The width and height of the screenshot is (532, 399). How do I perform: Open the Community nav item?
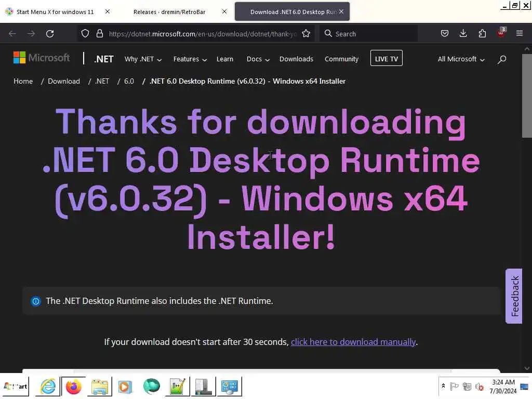341,59
